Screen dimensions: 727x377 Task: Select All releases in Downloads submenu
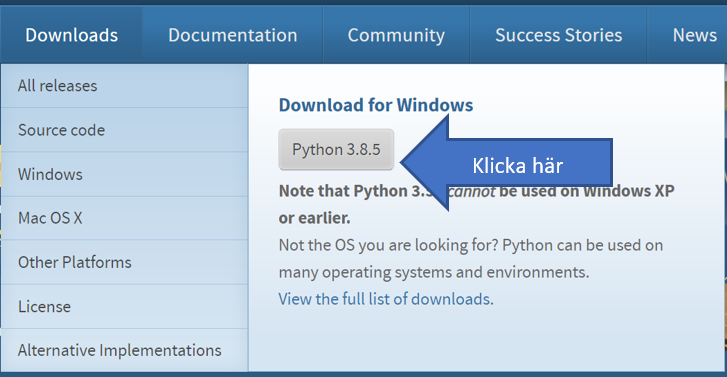tap(124, 86)
